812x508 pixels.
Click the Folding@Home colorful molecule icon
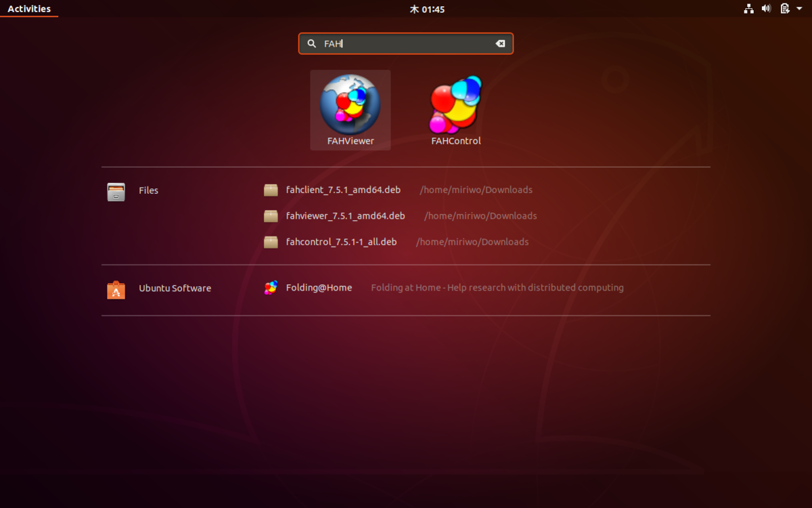pos(271,288)
